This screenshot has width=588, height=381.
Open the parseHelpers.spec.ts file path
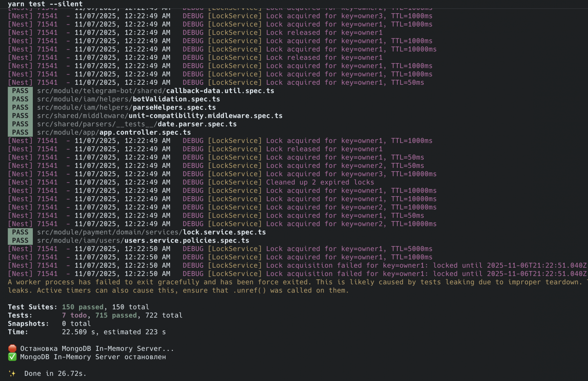point(126,107)
